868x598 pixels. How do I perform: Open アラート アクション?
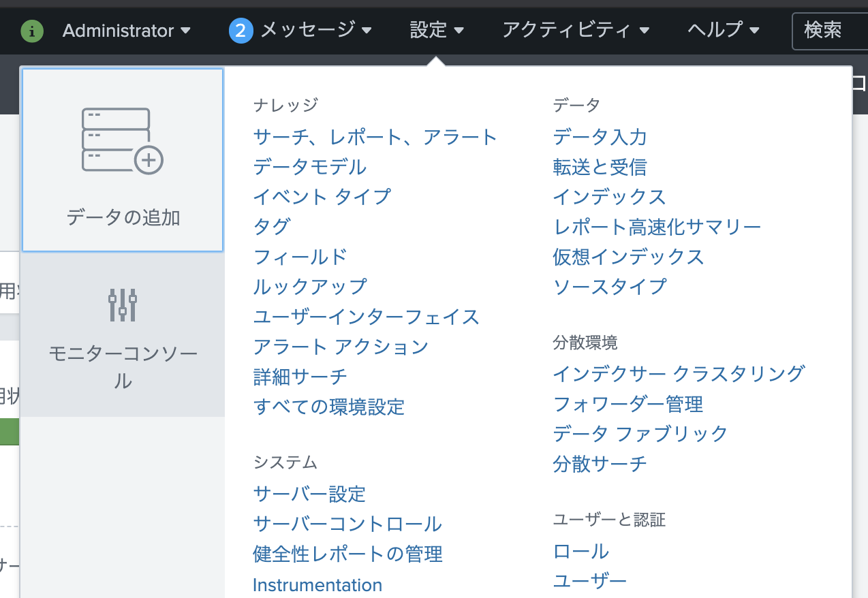click(341, 347)
